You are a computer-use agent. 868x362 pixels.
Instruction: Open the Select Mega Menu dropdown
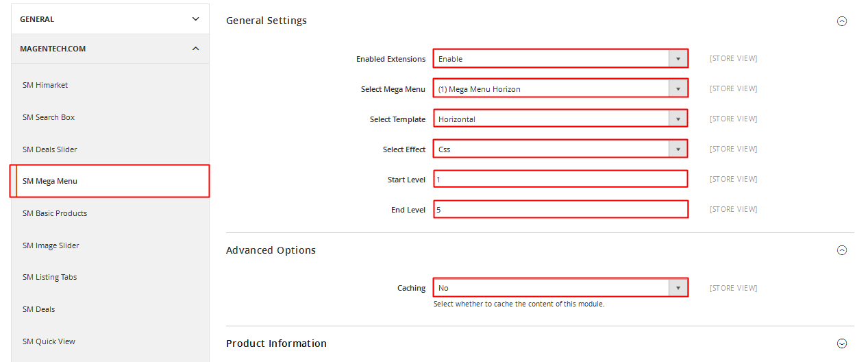[560, 89]
